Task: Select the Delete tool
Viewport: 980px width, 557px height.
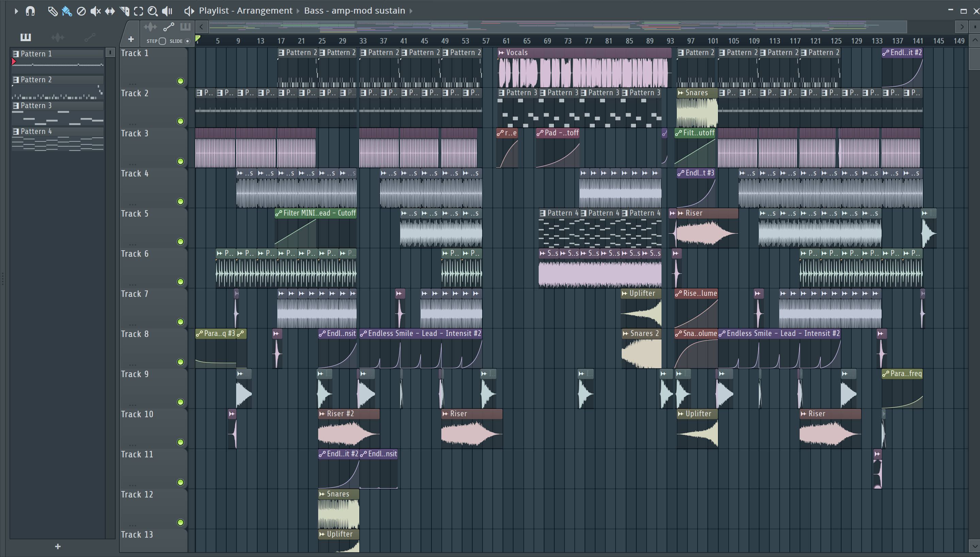Action: tap(81, 11)
